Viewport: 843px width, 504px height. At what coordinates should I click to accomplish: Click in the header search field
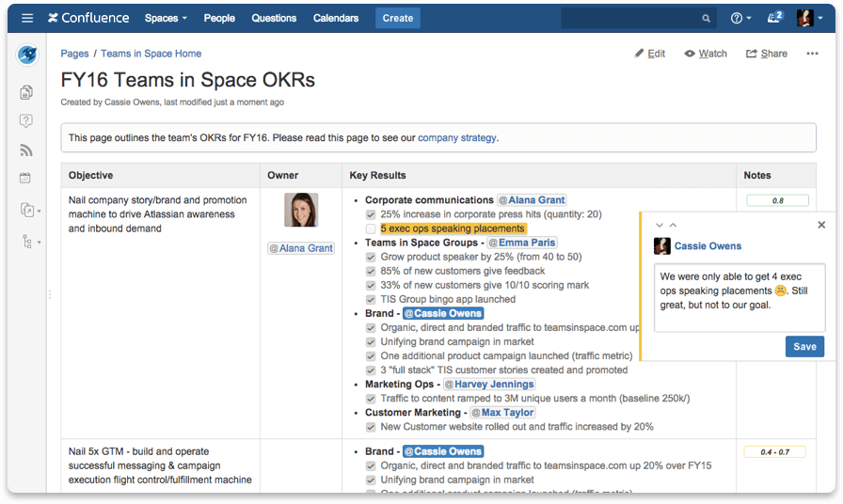(630, 18)
